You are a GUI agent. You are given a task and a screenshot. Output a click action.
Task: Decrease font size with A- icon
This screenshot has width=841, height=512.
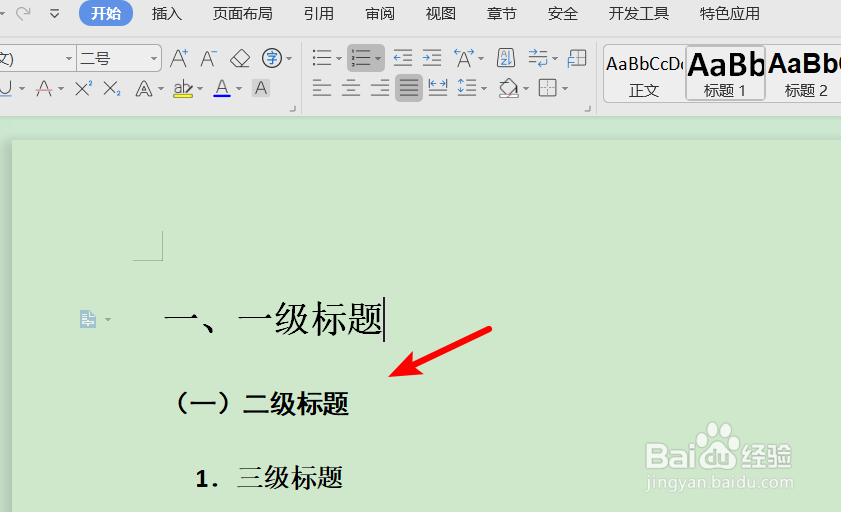point(209,58)
